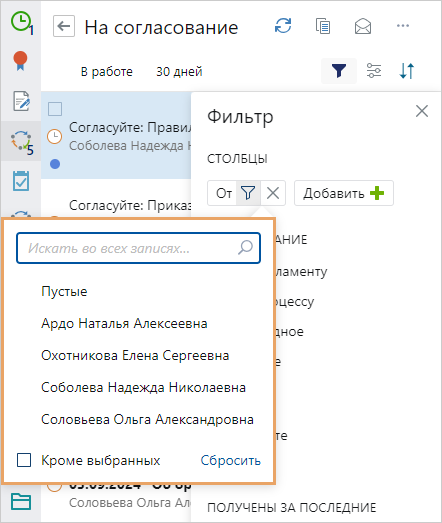
Task: Switch to the 'В работе' tab
Action: pos(107,71)
